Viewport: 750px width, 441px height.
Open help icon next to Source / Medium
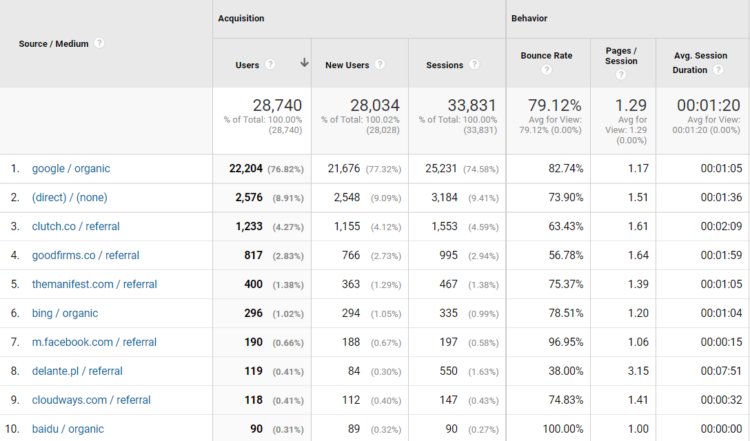(x=99, y=43)
